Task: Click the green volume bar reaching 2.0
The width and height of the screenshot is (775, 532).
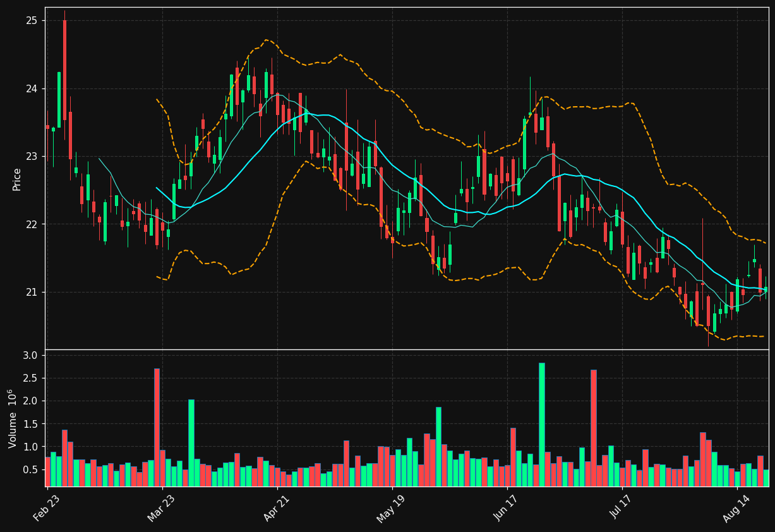Action: pyautogui.click(x=191, y=443)
